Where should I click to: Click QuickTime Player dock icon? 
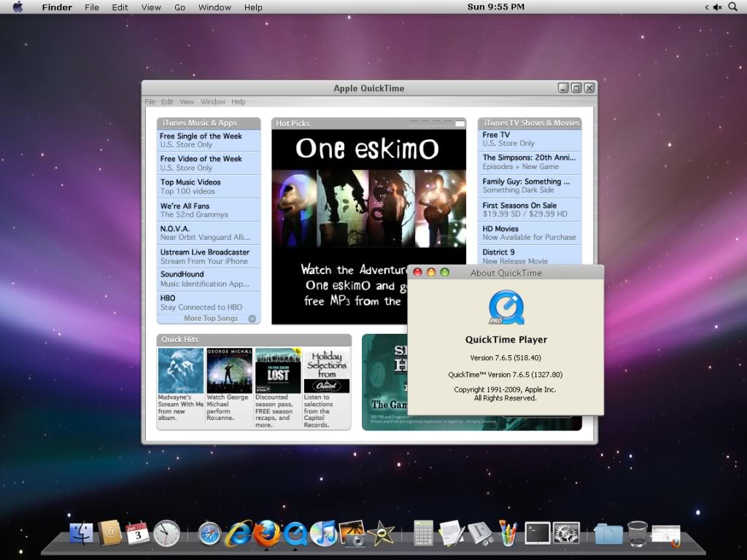coord(296,534)
